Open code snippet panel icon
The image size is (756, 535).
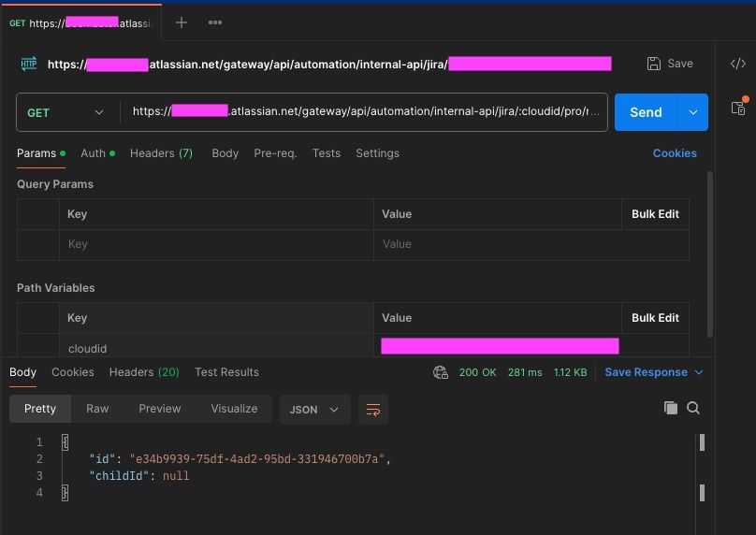tap(737, 64)
